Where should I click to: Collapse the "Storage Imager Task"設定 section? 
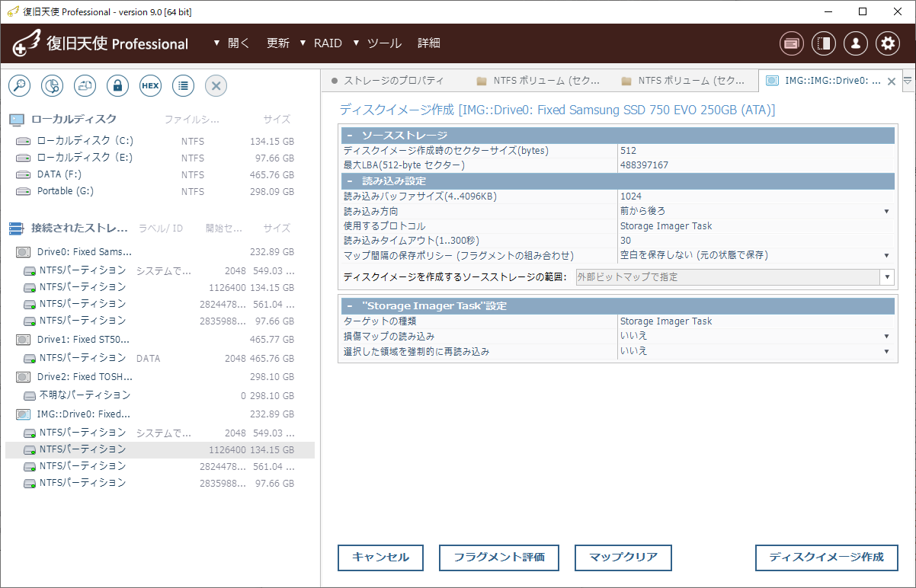[x=350, y=306]
